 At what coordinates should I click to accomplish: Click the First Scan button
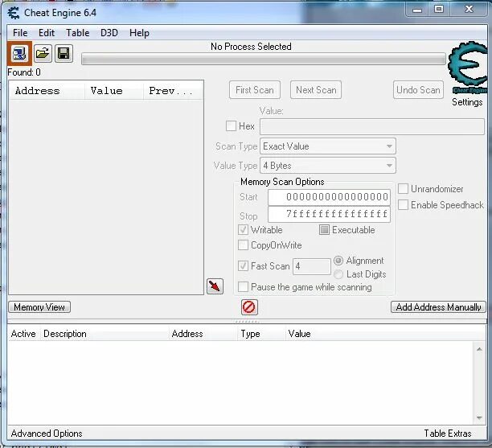click(x=255, y=90)
